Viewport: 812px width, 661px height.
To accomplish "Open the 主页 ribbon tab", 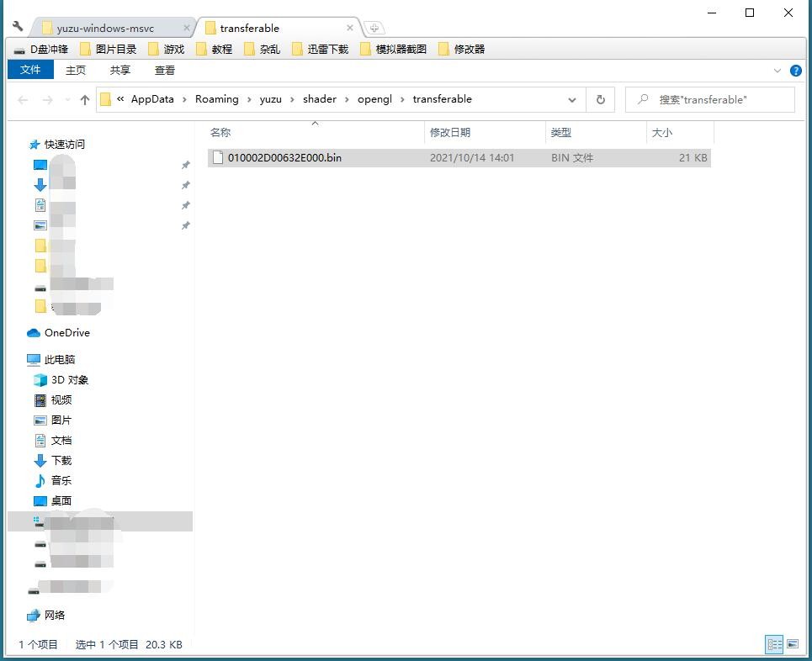I will pyautogui.click(x=76, y=70).
